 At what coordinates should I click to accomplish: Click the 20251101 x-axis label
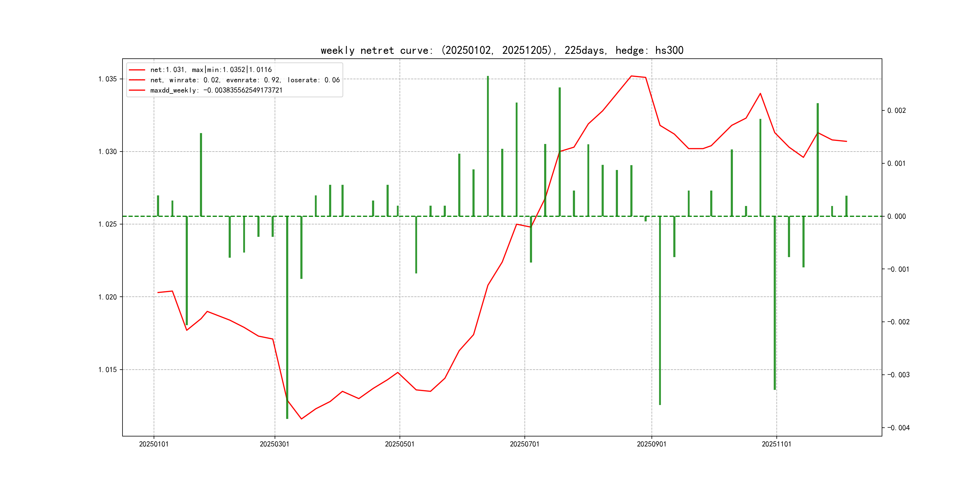point(776,444)
